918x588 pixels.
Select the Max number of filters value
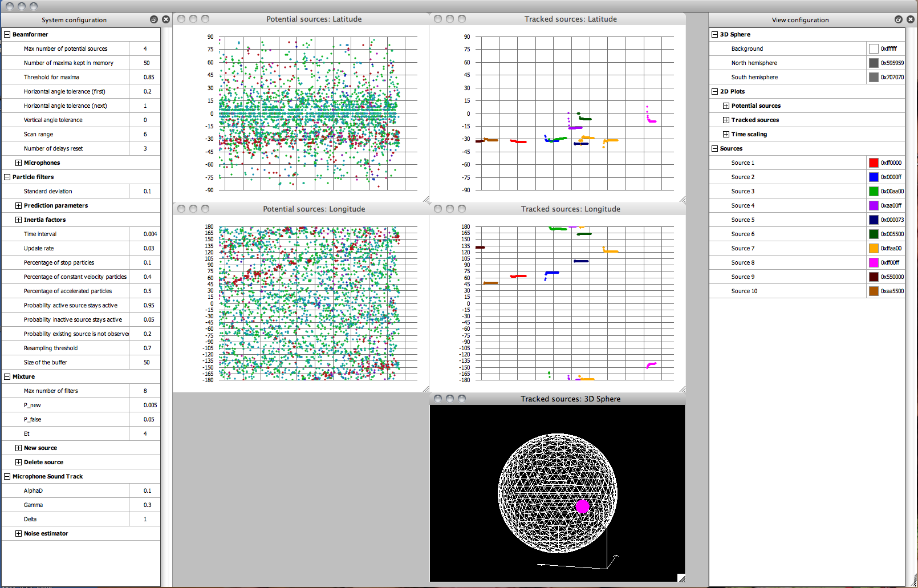145,391
